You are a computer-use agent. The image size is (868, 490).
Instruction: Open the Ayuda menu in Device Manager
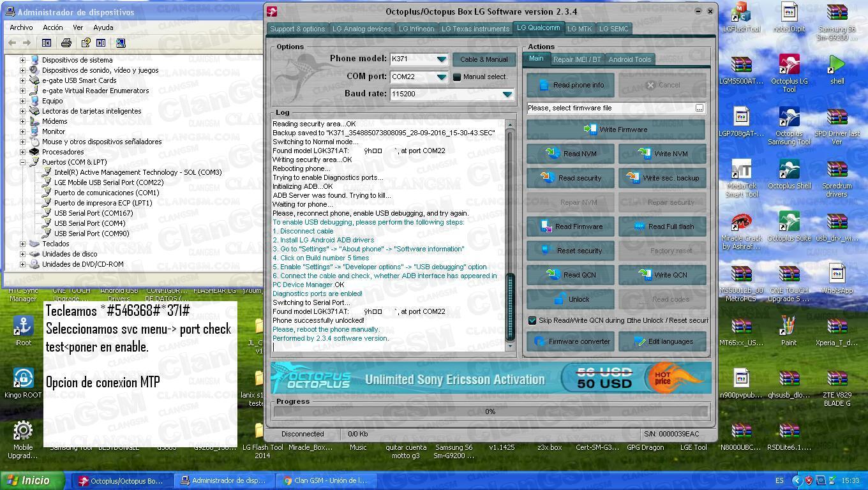103,27
